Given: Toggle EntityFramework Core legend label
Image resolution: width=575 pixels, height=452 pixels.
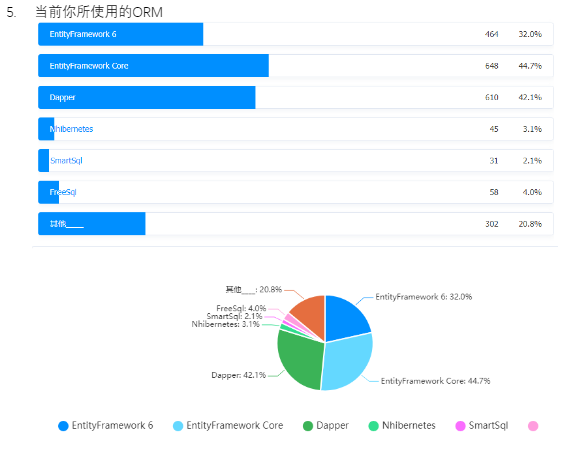Looking at the screenshot, I should click(x=235, y=425).
